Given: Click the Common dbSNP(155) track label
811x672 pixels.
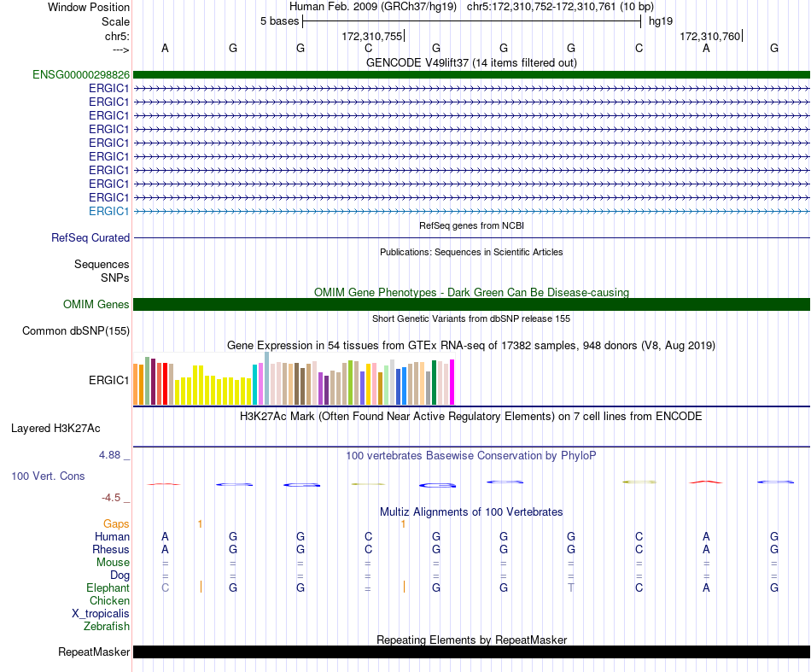Looking at the screenshot, I should 76,330.
